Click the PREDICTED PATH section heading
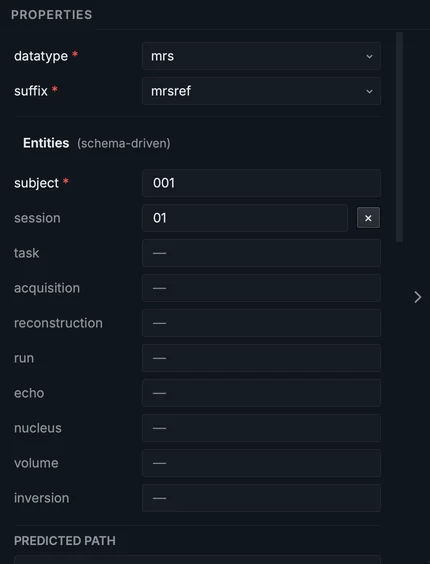This screenshot has height=564, width=430. 65,541
